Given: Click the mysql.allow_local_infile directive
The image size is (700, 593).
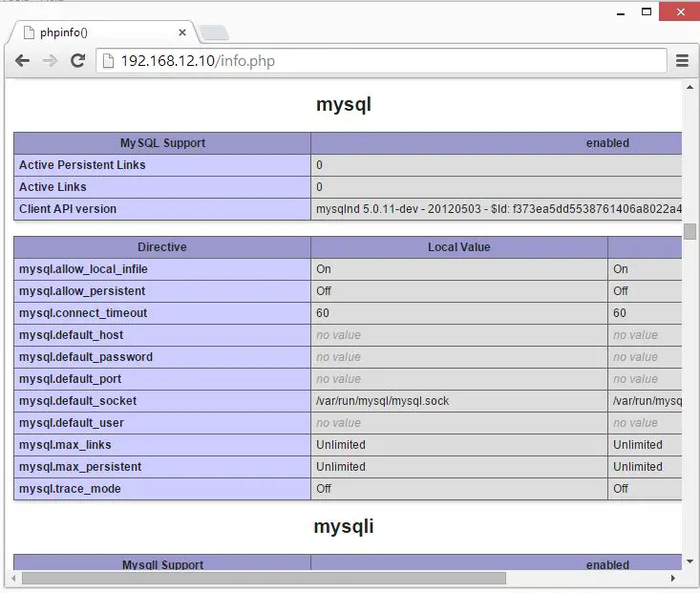Looking at the screenshot, I should pos(83,269).
